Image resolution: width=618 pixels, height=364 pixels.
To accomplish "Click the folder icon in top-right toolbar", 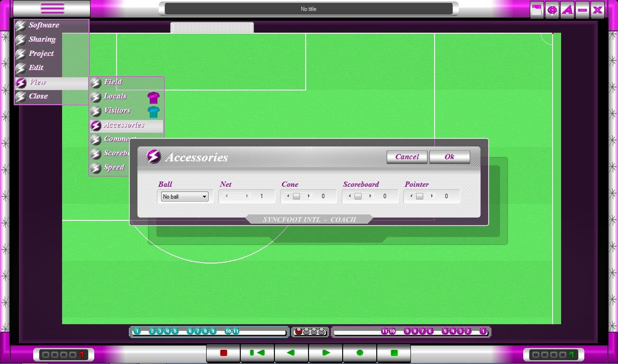I will pyautogui.click(x=537, y=10).
